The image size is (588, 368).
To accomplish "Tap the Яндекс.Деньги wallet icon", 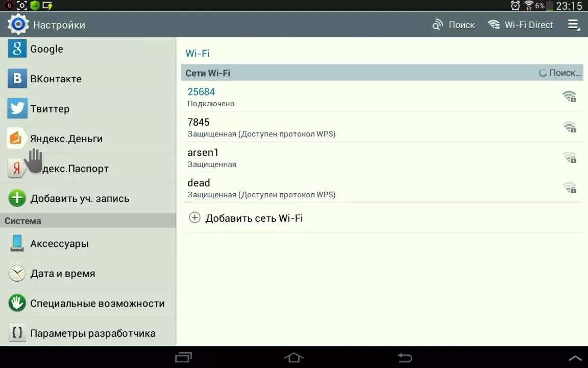I will pos(16,138).
